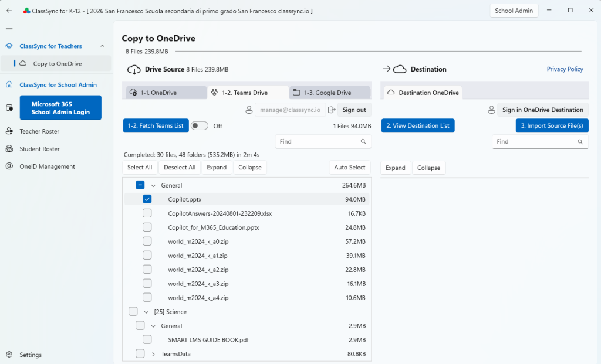This screenshot has height=364, width=601.
Task: Select the 1-2. Teams Drive tab
Action: (248, 92)
